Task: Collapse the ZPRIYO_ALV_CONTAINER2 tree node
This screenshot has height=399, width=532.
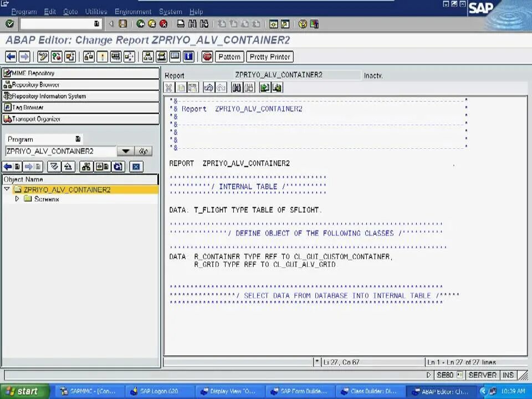Action: point(7,189)
